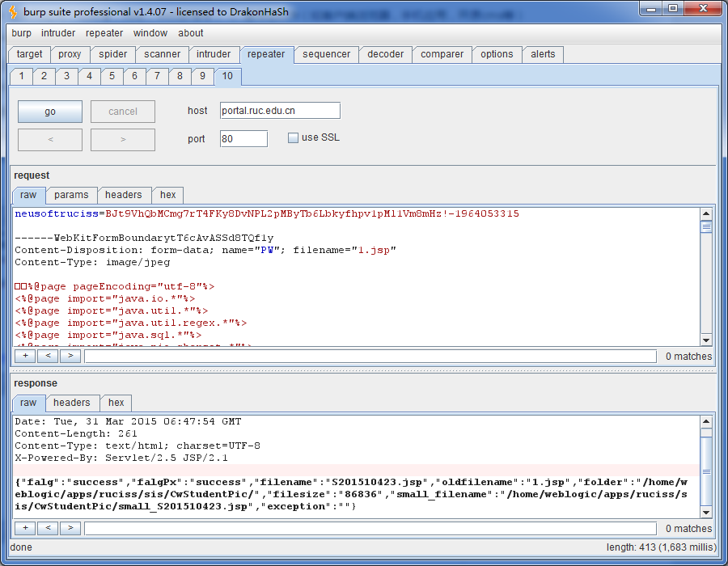Go to next request in history
The height and width of the screenshot is (566, 728).
[x=123, y=140]
